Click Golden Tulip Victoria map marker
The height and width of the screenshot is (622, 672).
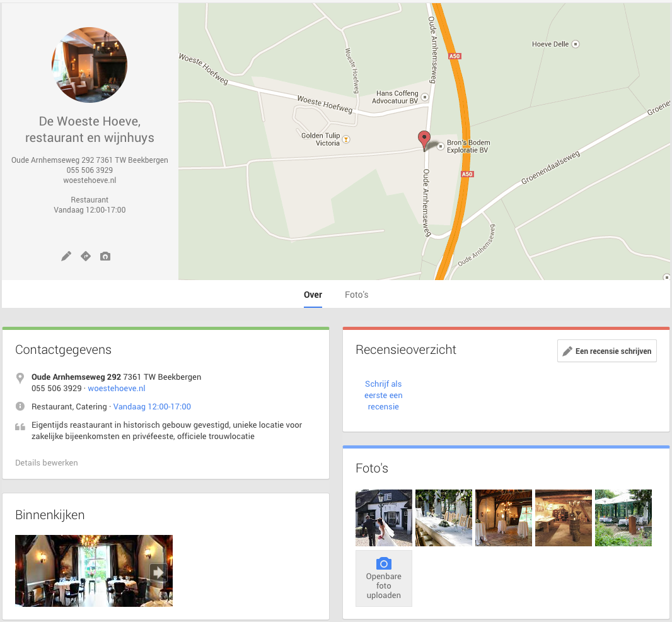point(346,139)
